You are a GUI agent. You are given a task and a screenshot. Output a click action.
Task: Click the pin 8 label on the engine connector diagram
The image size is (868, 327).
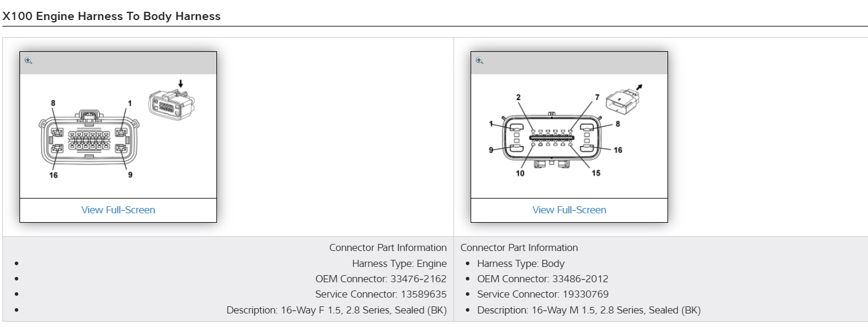coord(53,103)
